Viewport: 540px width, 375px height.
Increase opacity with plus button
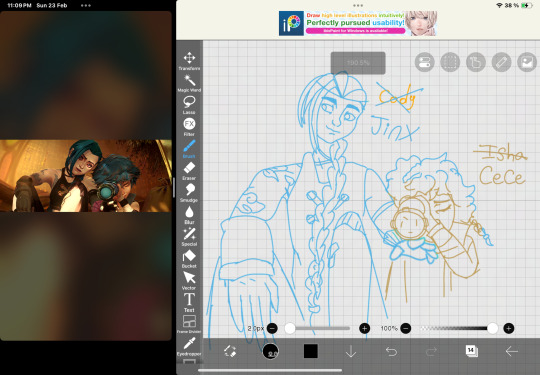coord(509,329)
